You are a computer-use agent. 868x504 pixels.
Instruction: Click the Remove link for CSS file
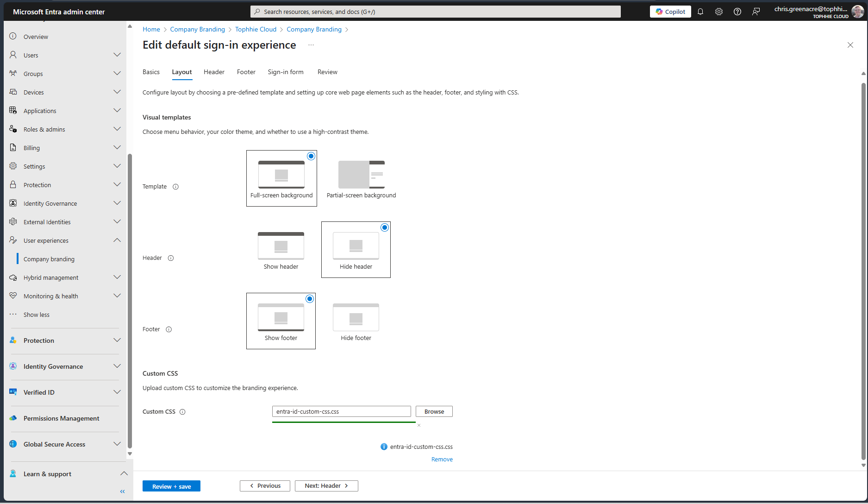pos(442,459)
